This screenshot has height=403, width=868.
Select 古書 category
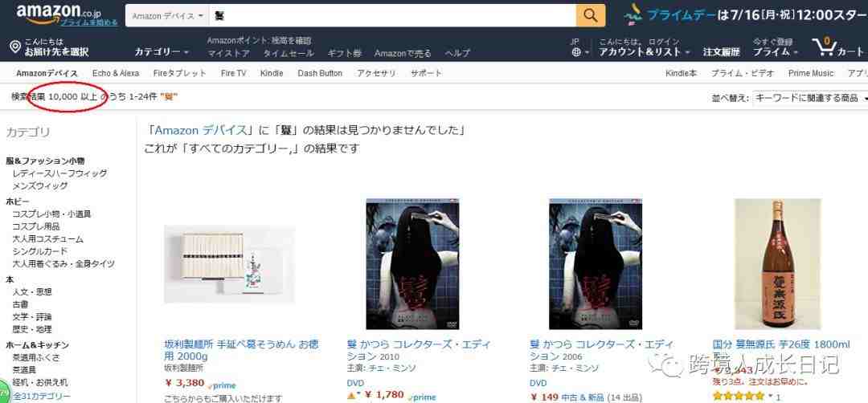(20, 304)
